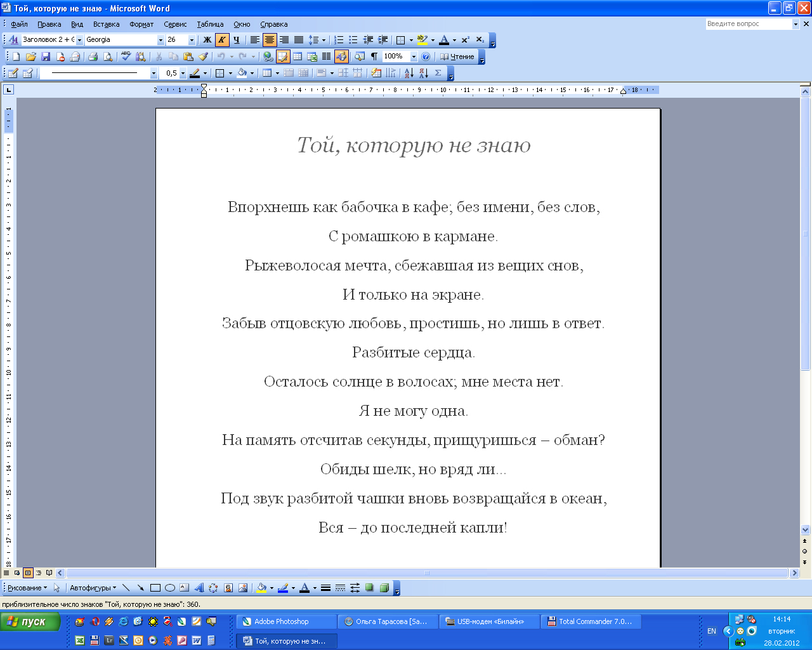This screenshot has width=812, height=650.
Task: Click the Drawing fill color bucket
Action: pos(261,588)
